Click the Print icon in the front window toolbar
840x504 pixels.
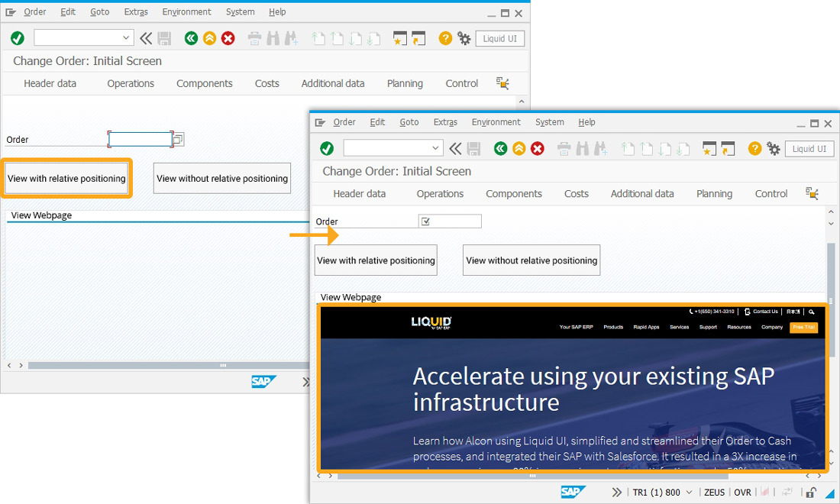[x=564, y=148]
